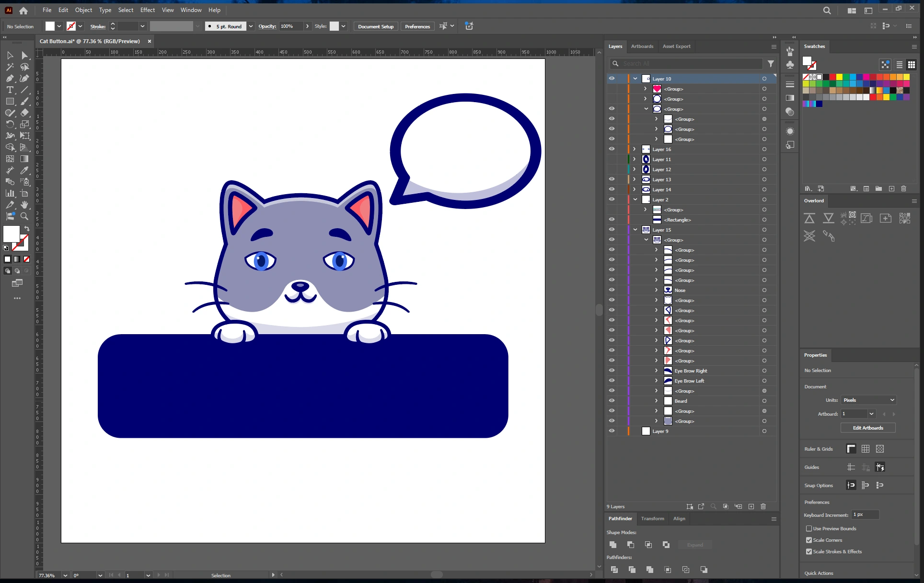Expand the Layer 16 tree item
The height and width of the screenshot is (583, 924).
[x=634, y=149]
